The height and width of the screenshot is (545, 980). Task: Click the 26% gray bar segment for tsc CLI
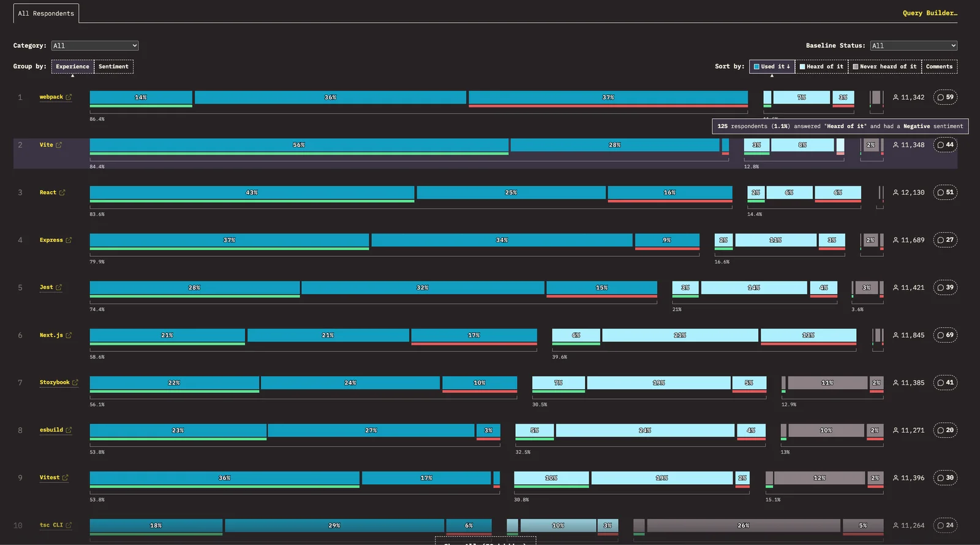pos(744,525)
